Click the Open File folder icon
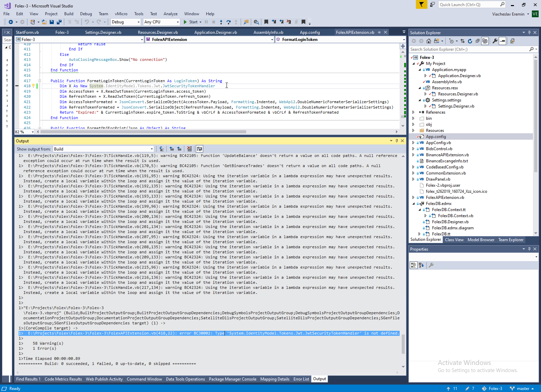 [x=44, y=22]
